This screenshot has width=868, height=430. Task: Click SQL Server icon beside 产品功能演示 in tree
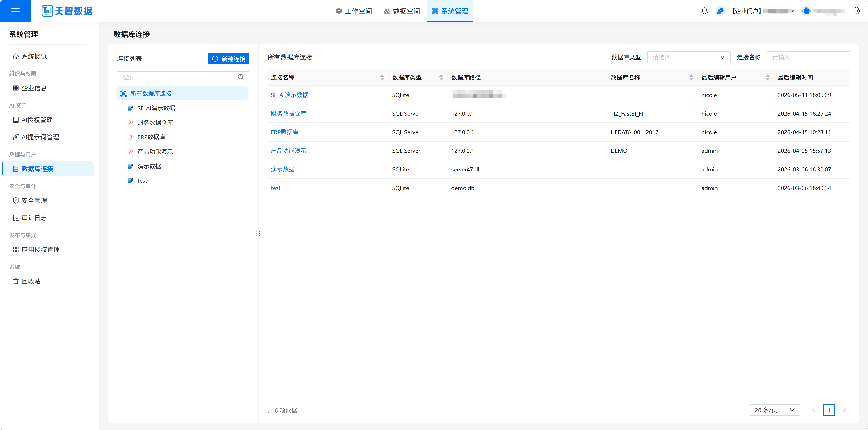(131, 151)
